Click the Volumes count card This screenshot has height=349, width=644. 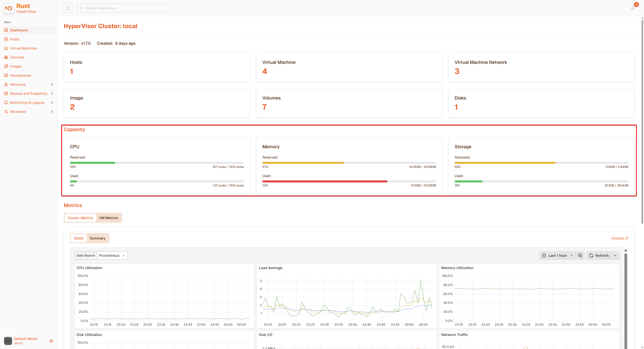[349, 103]
